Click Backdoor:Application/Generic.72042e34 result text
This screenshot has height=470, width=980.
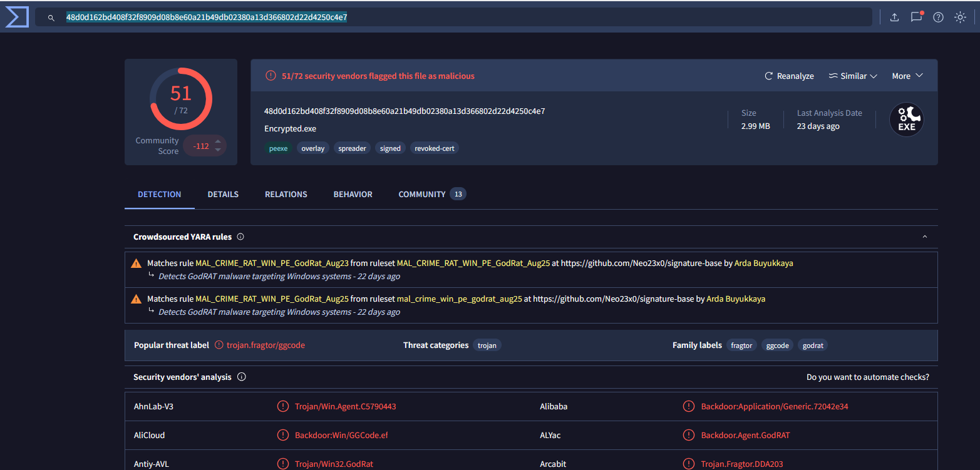pos(775,407)
